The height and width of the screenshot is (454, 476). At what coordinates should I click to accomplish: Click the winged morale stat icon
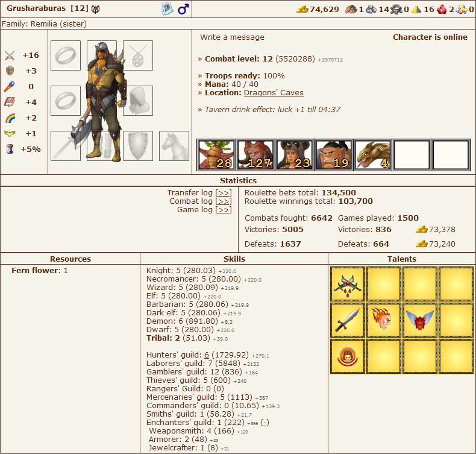point(10,133)
